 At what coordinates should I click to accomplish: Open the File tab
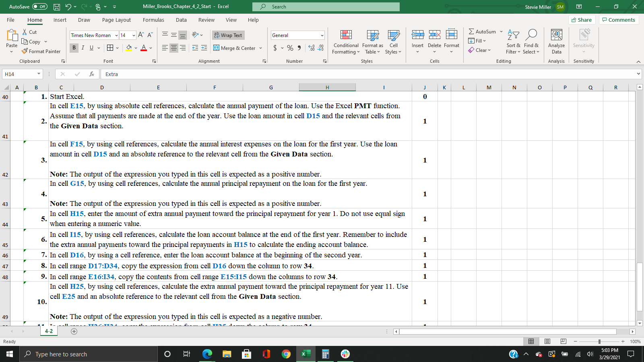[10, 20]
